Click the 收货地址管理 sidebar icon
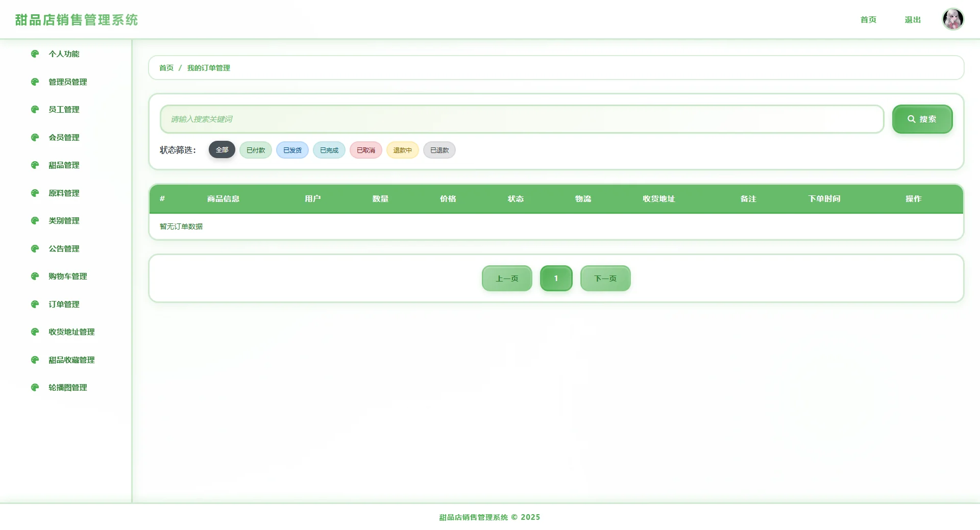Screen dimensions: 980x530 point(35,332)
